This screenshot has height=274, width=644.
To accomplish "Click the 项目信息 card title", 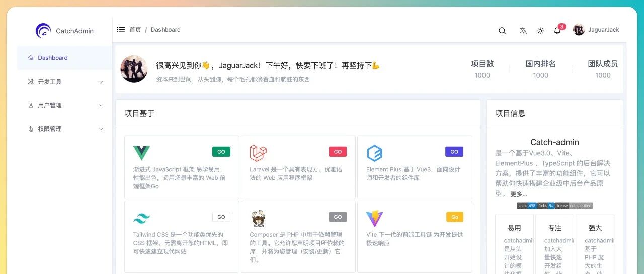I will point(511,113).
